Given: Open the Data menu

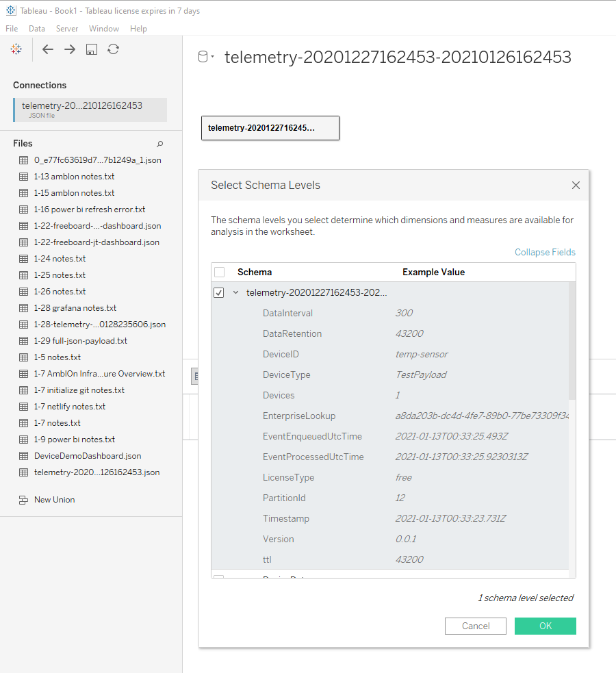Looking at the screenshot, I should tap(37, 29).
